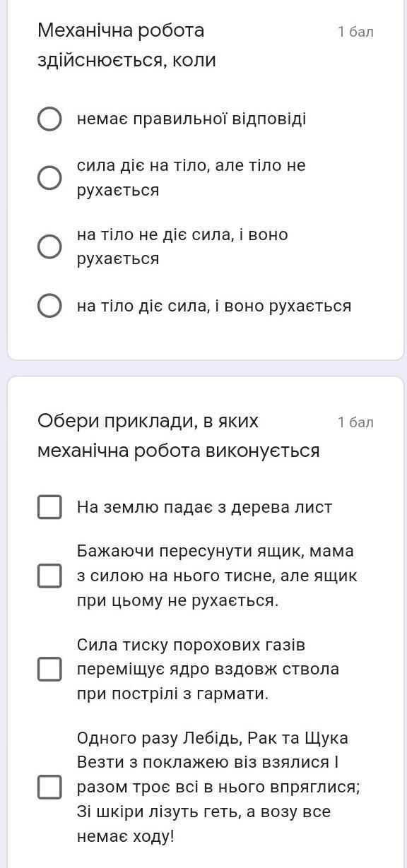Toggle checkbox for Лебідь, Рак та Щука fable
The width and height of the screenshot is (407, 868).
(x=49, y=787)
